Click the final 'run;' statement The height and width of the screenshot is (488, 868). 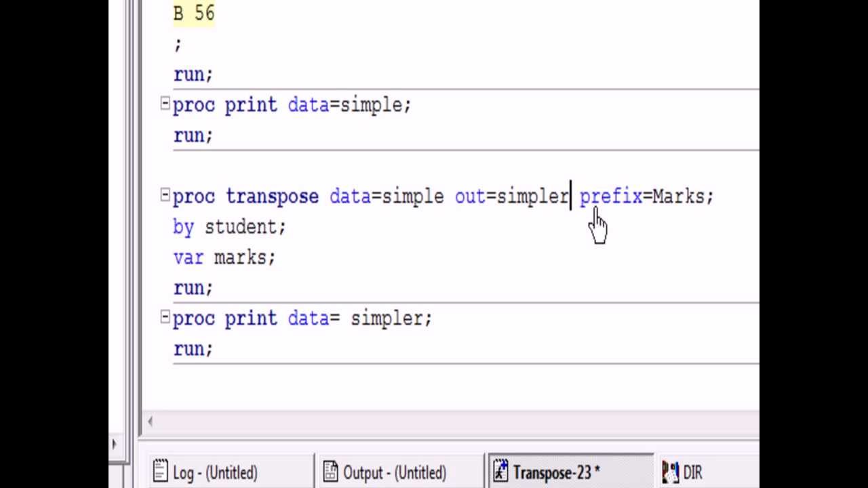pyautogui.click(x=193, y=349)
